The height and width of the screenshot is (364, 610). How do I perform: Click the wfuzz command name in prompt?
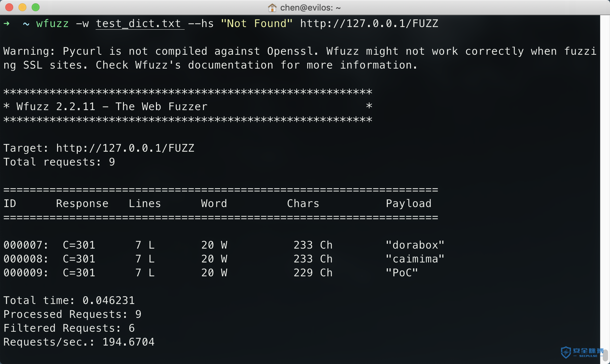point(52,24)
